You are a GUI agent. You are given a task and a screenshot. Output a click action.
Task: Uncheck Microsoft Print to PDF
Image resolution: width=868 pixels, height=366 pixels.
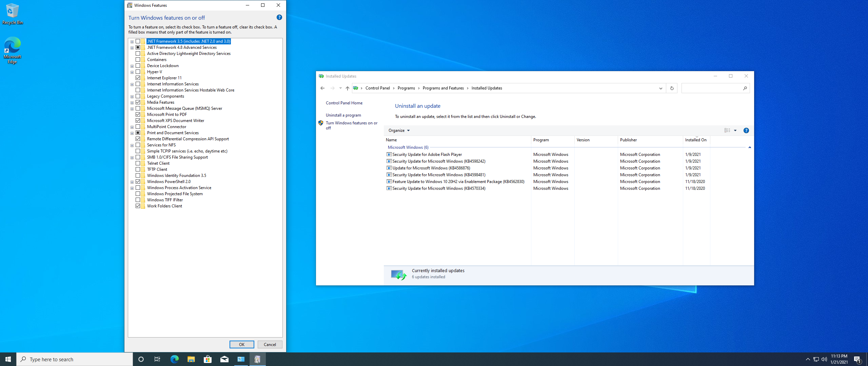point(138,115)
